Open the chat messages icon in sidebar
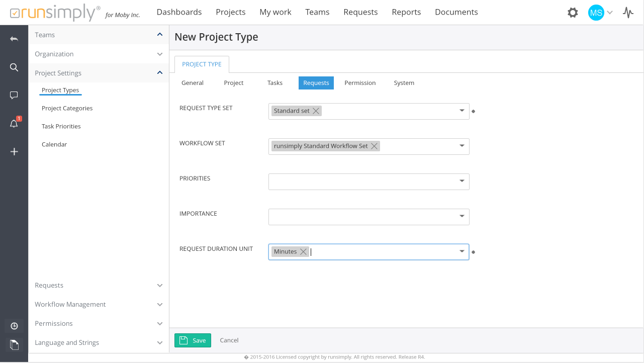The image size is (644, 363). click(14, 95)
